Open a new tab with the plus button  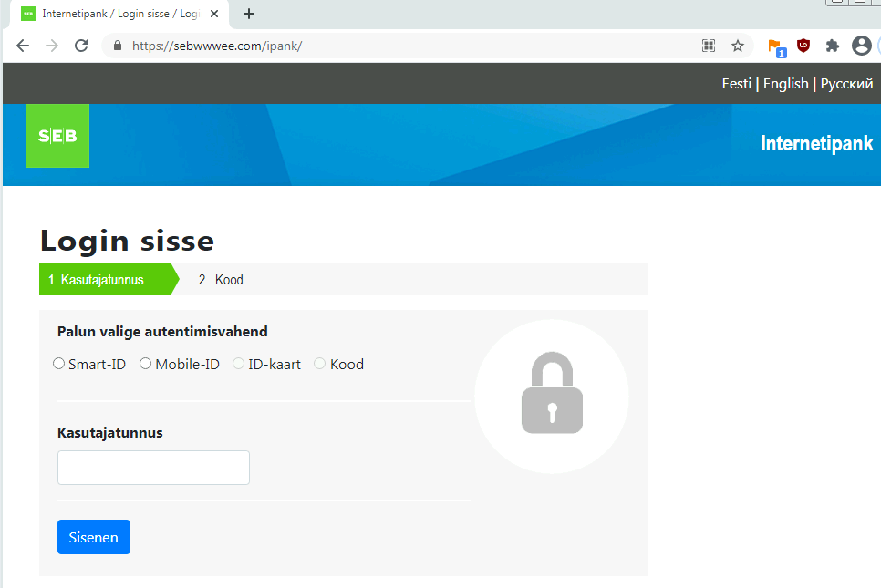tap(249, 14)
